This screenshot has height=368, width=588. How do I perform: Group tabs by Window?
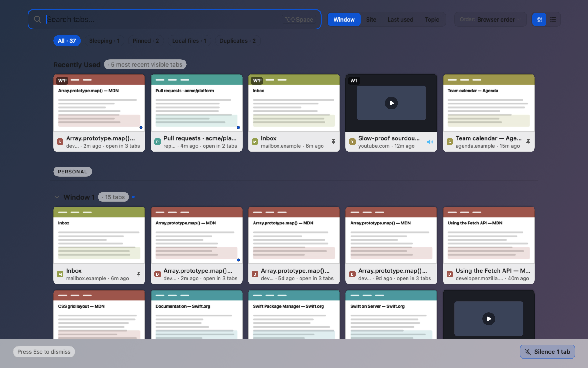click(x=344, y=20)
